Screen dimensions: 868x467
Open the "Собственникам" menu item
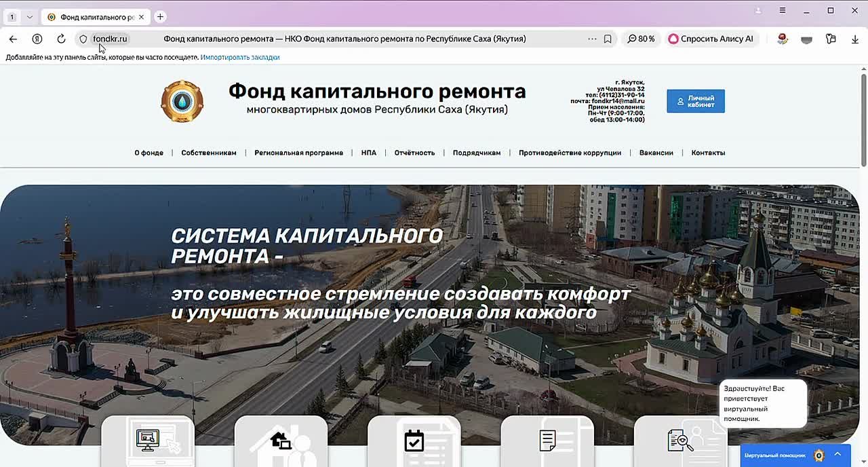click(209, 153)
